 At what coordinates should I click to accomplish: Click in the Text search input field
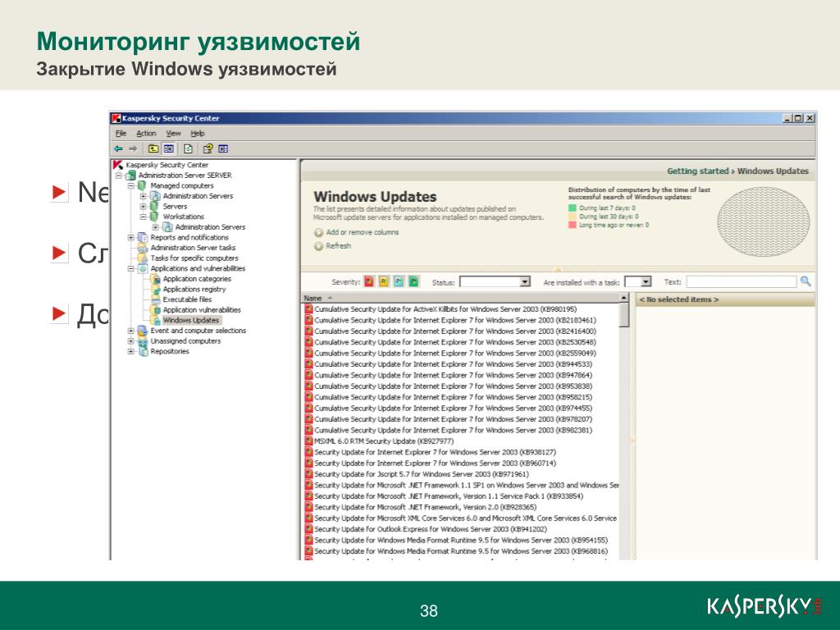coord(742,282)
